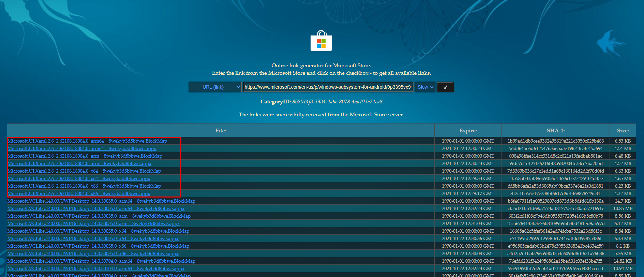Open VCLibs UWPDesktop 14.0.30035.0 arm64 BlockMap link
Screen dimensions: 644x277
102,201
